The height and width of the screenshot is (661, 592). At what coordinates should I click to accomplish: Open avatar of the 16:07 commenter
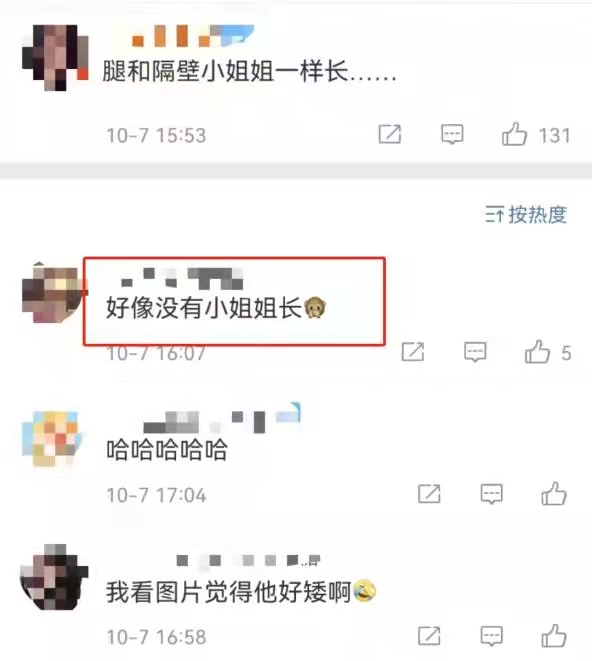pyautogui.click(x=53, y=293)
